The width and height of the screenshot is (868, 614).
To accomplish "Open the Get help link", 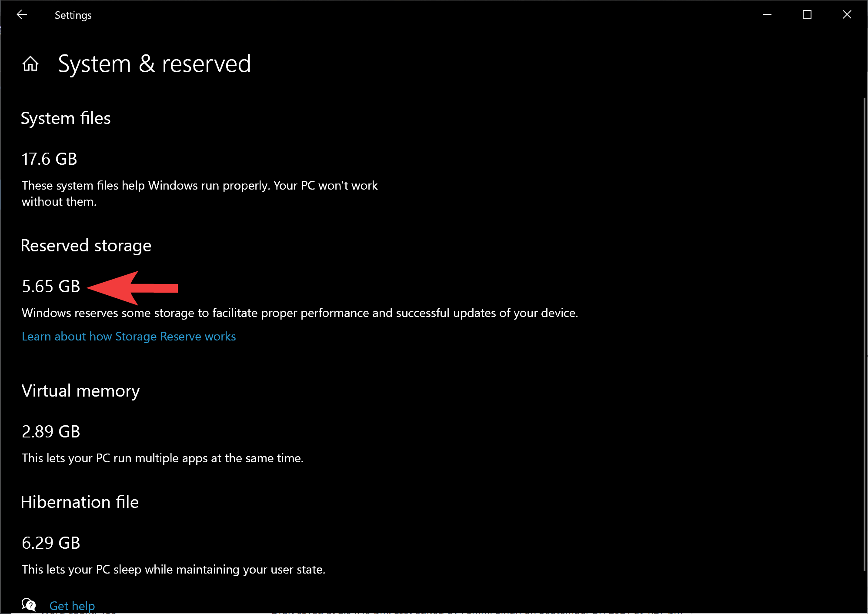I will [x=72, y=605].
